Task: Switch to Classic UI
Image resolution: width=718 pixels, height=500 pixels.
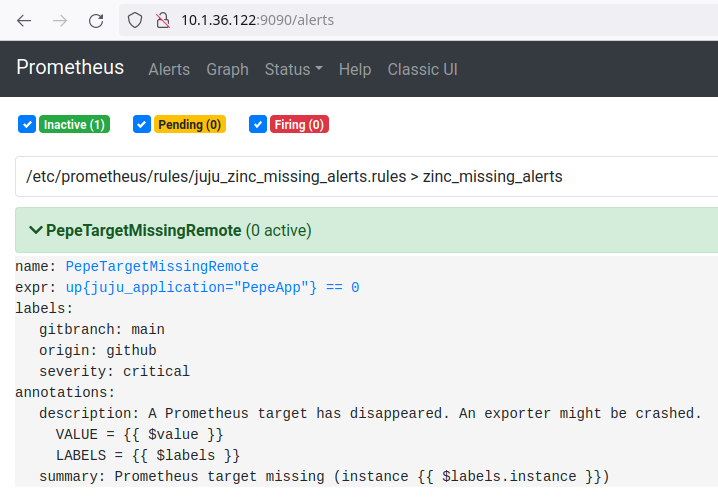Action: (422, 69)
